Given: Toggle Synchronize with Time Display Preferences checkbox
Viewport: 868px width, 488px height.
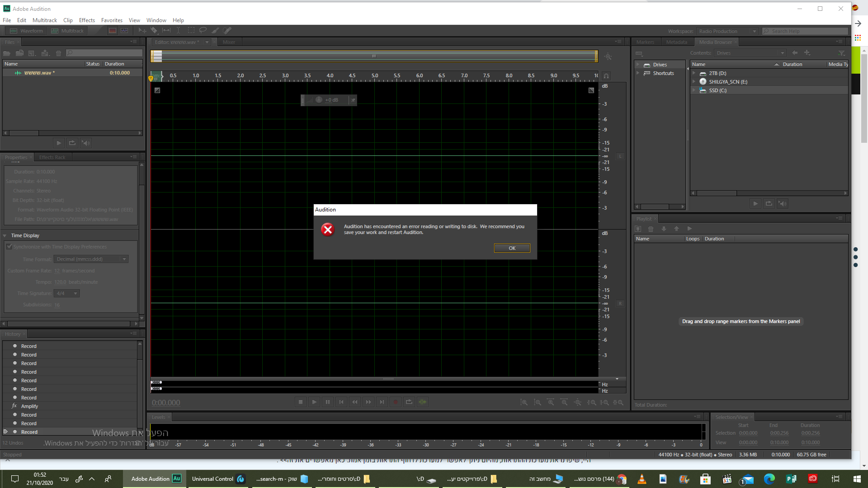Looking at the screenshot, I should click(9, 247).
